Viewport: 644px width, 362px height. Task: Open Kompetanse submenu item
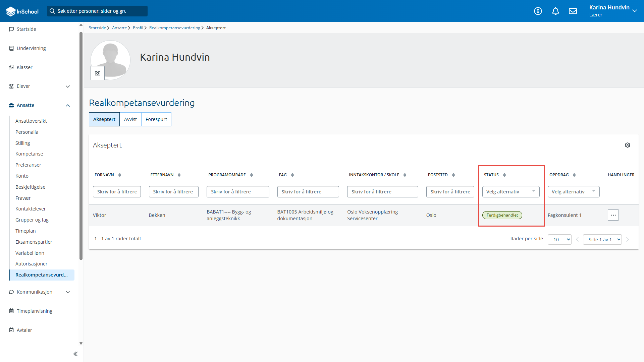point(29,154)
